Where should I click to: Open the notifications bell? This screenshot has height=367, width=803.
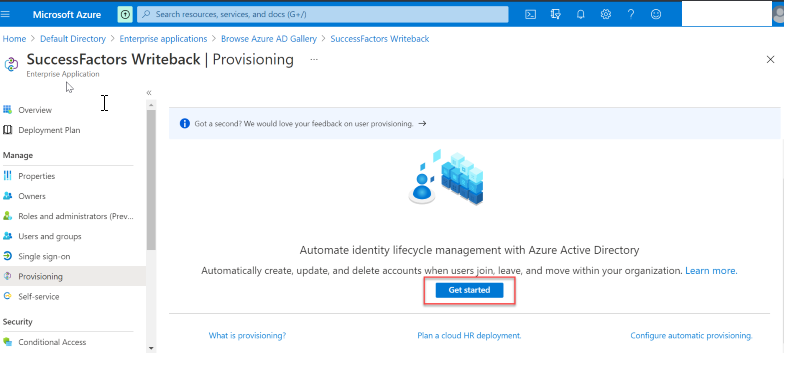pos(580,14)
